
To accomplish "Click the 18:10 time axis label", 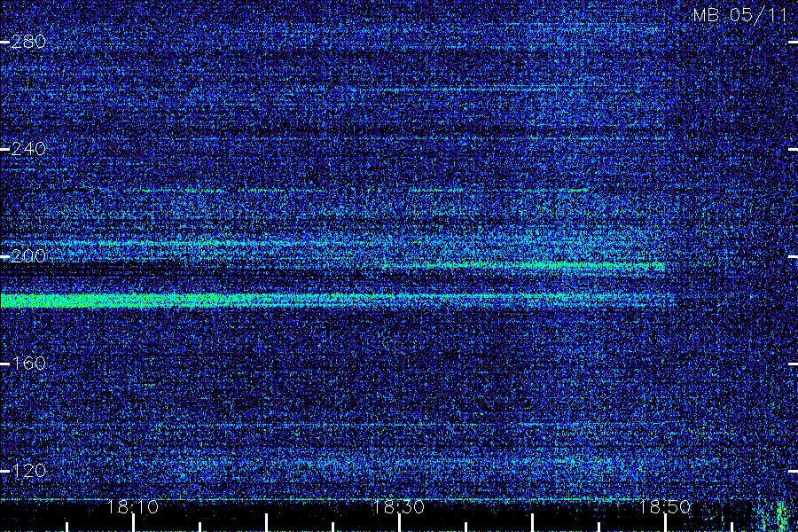I will (133, 507).
